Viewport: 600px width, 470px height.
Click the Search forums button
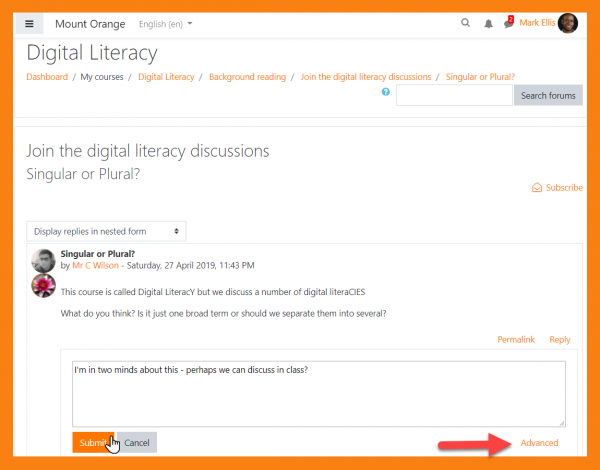(x=547, y=95)
